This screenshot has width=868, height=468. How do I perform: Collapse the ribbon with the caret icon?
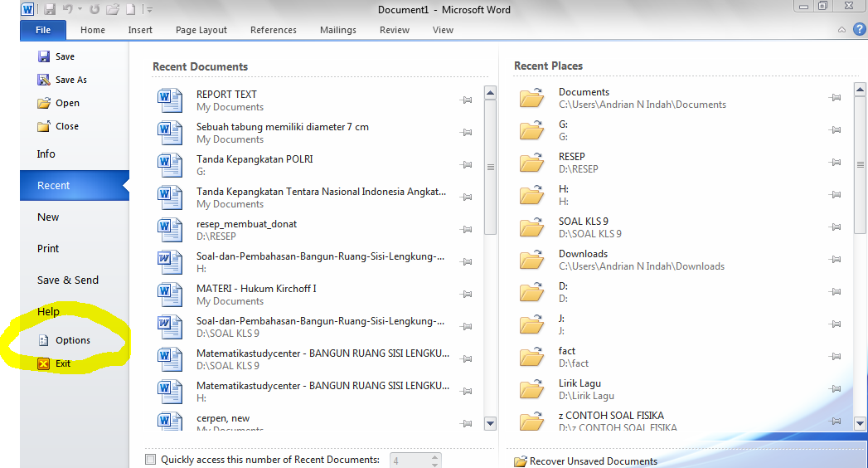click(841, 30)
